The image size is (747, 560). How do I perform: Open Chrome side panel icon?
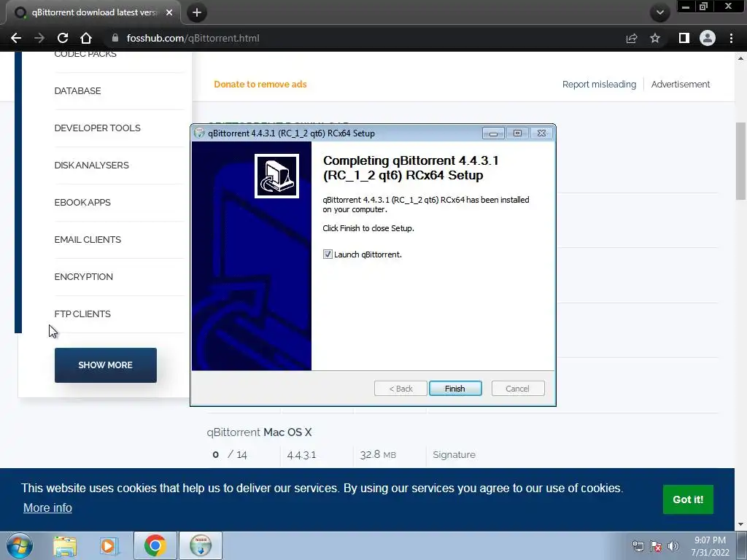[x=684, y=38]
